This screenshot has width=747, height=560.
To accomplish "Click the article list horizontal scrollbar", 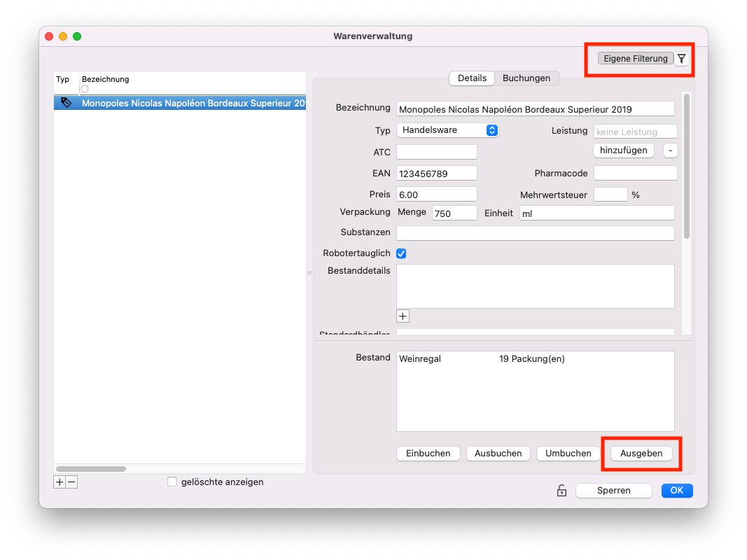I will [91, 469].
